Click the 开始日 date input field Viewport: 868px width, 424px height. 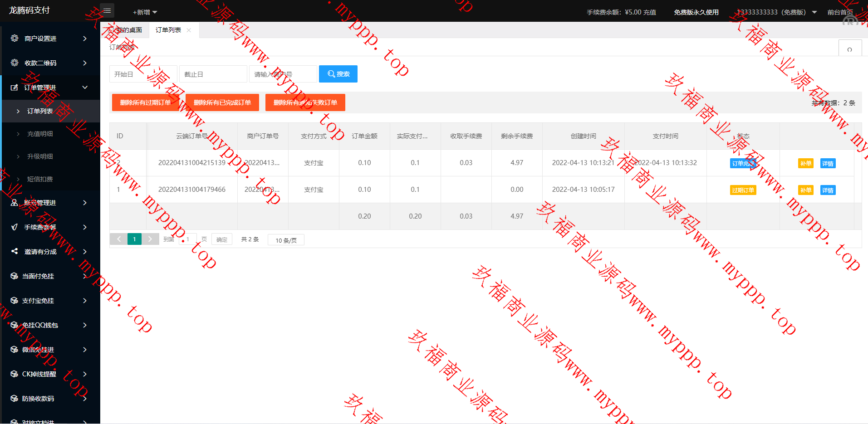click(x=143, y=74)
